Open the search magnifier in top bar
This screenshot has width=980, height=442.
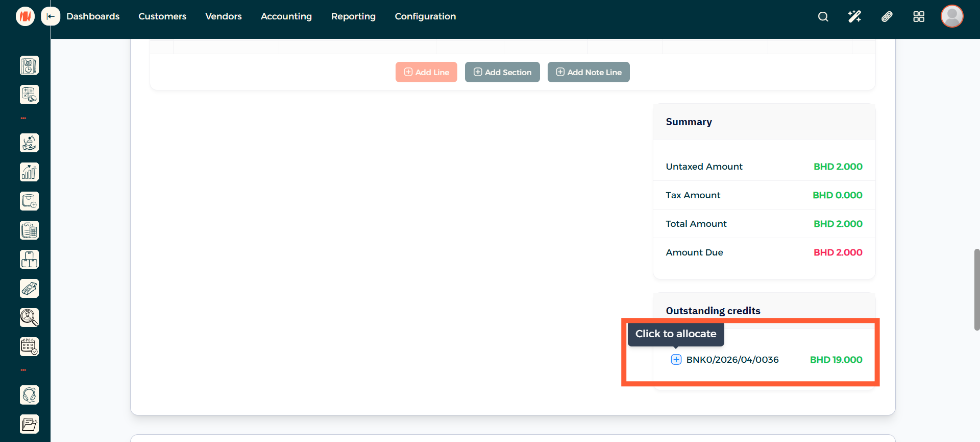click(x=823, y=17)
